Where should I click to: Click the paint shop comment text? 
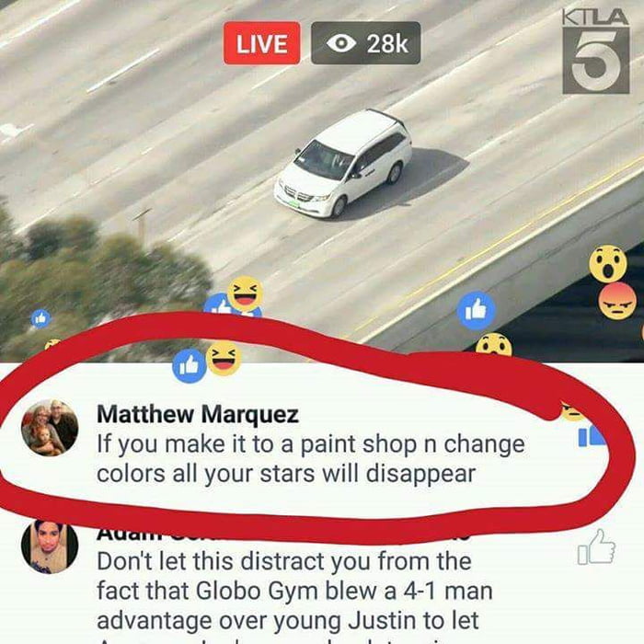(311, 458)
